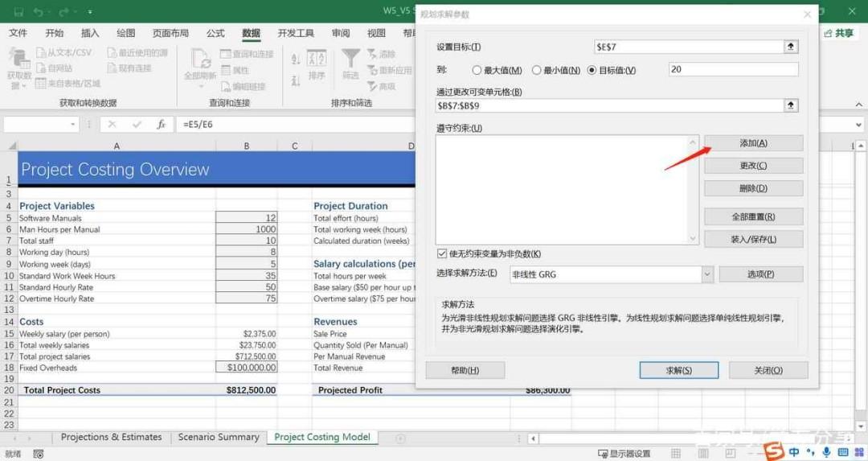868x461 pixels.
Task: Expand the formula bar
Action: coord(858,125)
